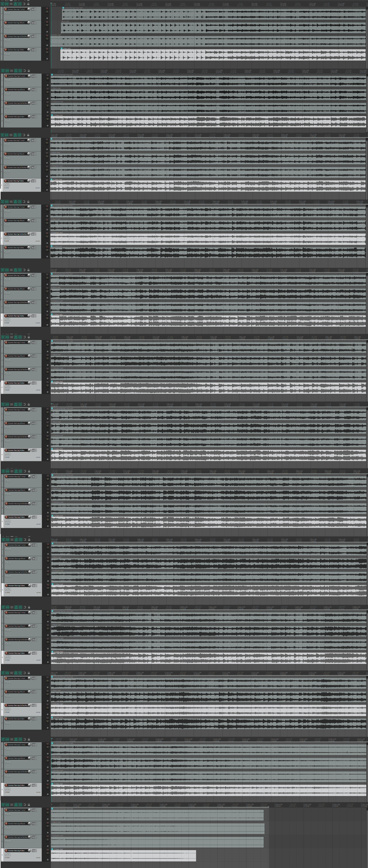The height and width of the screenshot is (868, 368).
Task: Adjust volume knob of topmost Human Racing Album track
Action: 29,23
